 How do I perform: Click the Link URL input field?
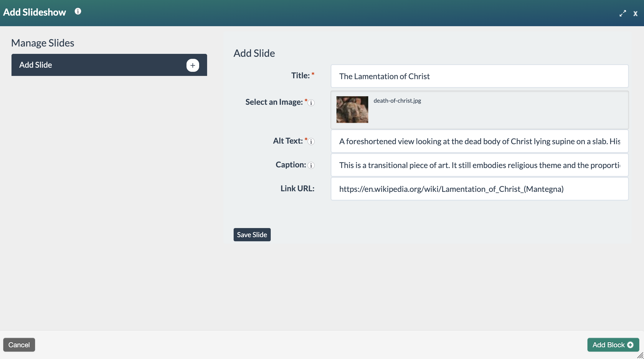(x=480, y=189)
